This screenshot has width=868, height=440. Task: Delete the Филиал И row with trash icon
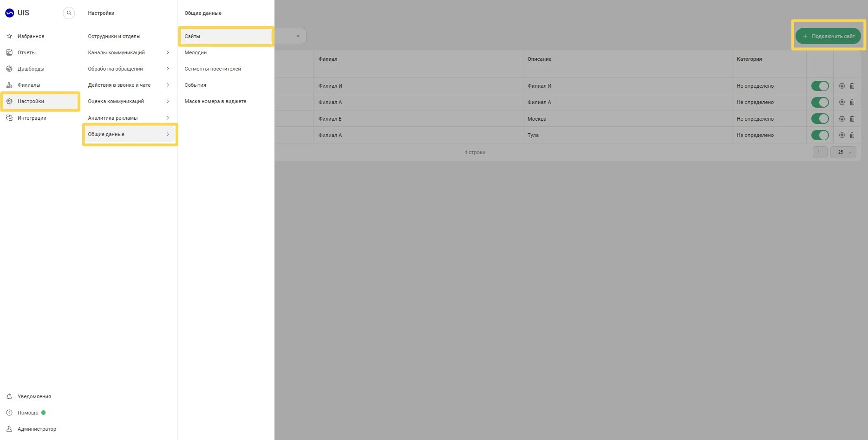pyautogui.click(x=852, y=86)
